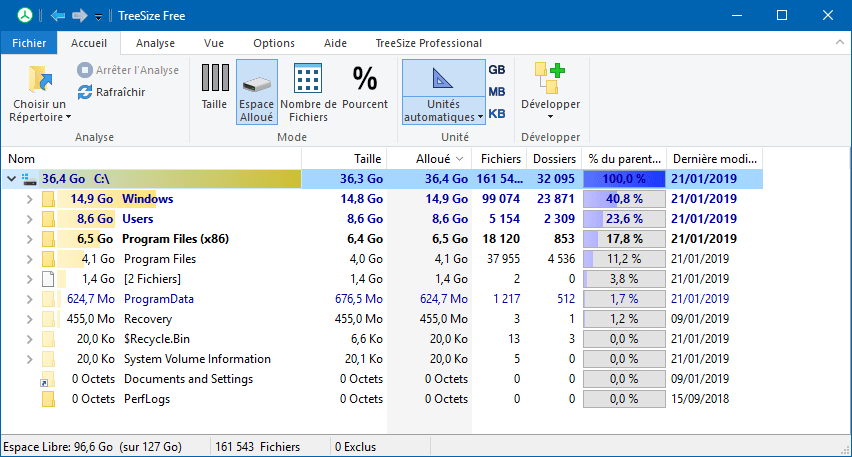Click the Program Files (x86) folder icon
This screenshot has width=852, height=457.
(48, 239)
